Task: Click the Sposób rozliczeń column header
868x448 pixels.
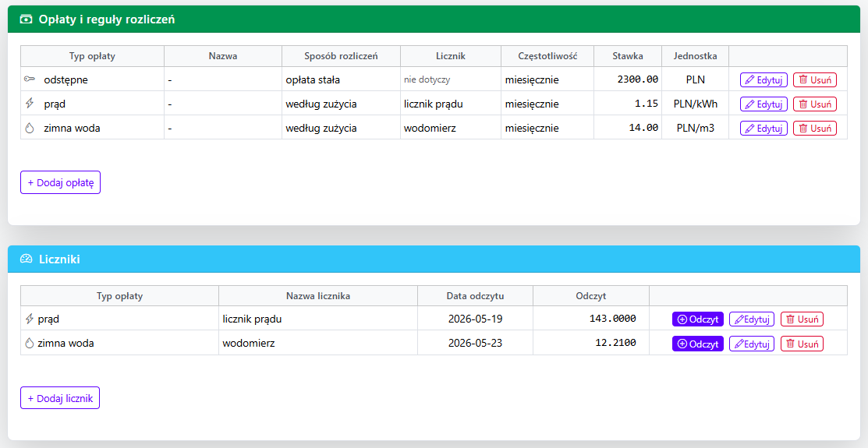Action: (x=341, y=56)
